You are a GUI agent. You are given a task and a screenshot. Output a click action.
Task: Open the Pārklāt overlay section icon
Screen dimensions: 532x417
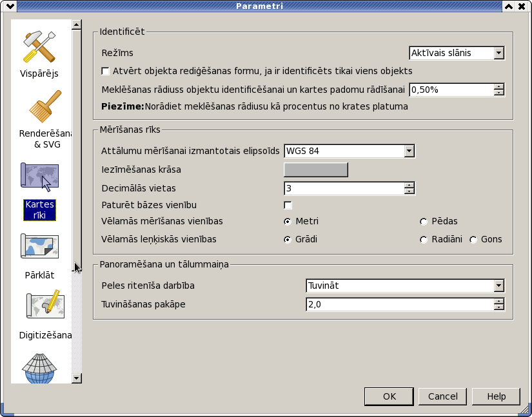40,246
